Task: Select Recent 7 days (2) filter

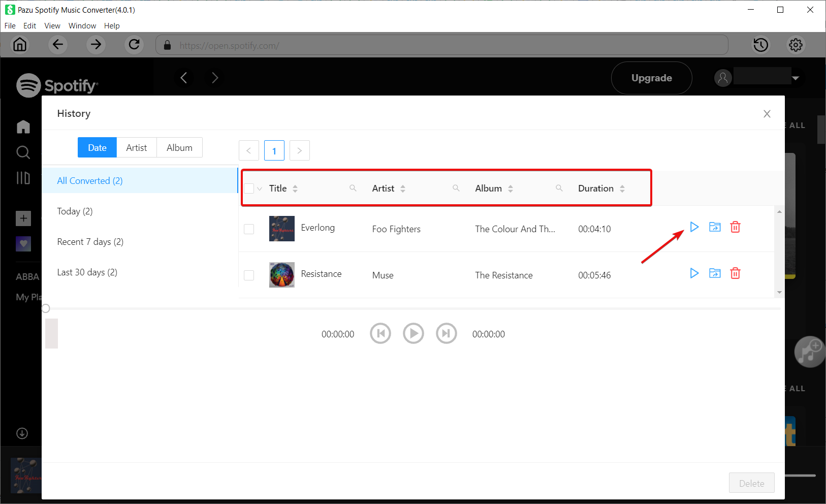Action: click(x=140, y=241)
